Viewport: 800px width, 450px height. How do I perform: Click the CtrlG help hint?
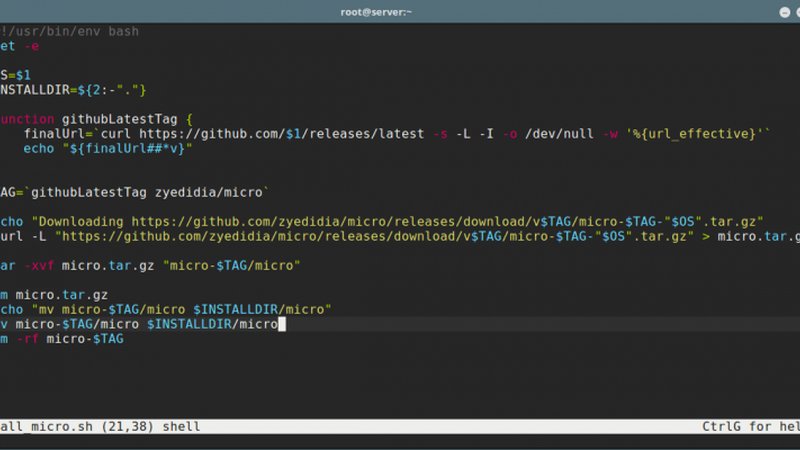(750, 426)
